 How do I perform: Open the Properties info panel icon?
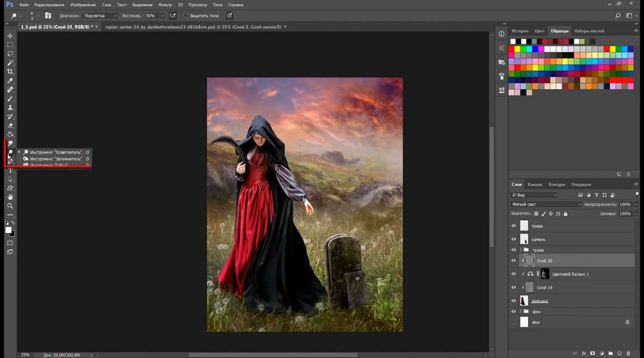click(502, 34)
